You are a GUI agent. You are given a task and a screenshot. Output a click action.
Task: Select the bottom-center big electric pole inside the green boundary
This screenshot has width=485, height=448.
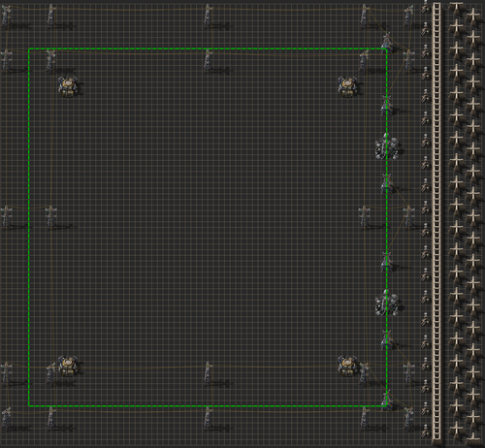(x=208, y=373)
